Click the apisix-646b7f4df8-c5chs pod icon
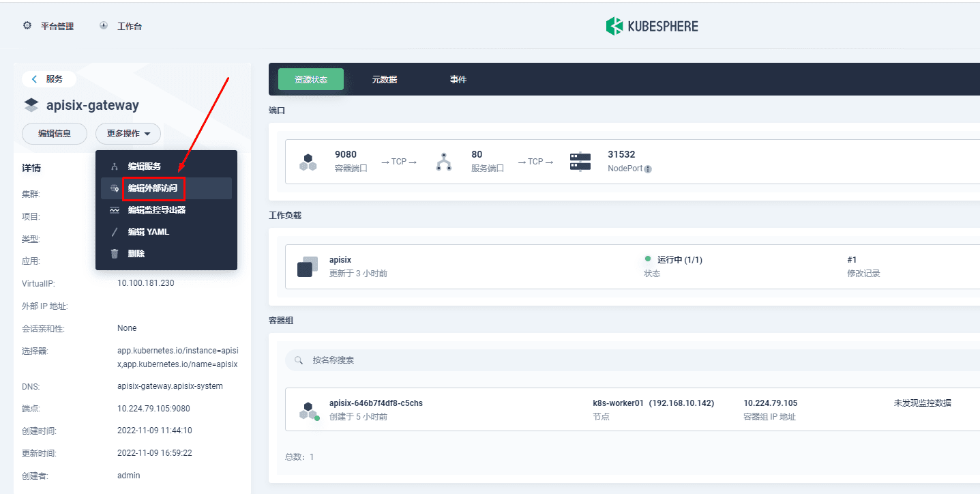 click(x=309, y=411)
